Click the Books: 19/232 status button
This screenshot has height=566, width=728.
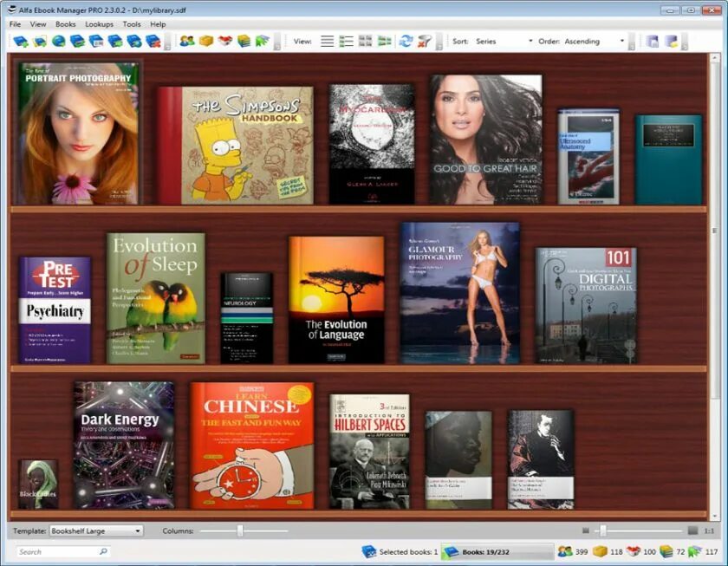tap(497, 551)
